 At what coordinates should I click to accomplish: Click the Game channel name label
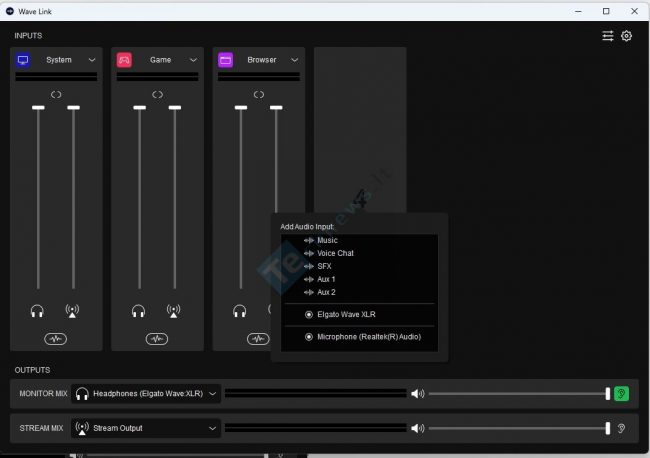click(160, 60)
